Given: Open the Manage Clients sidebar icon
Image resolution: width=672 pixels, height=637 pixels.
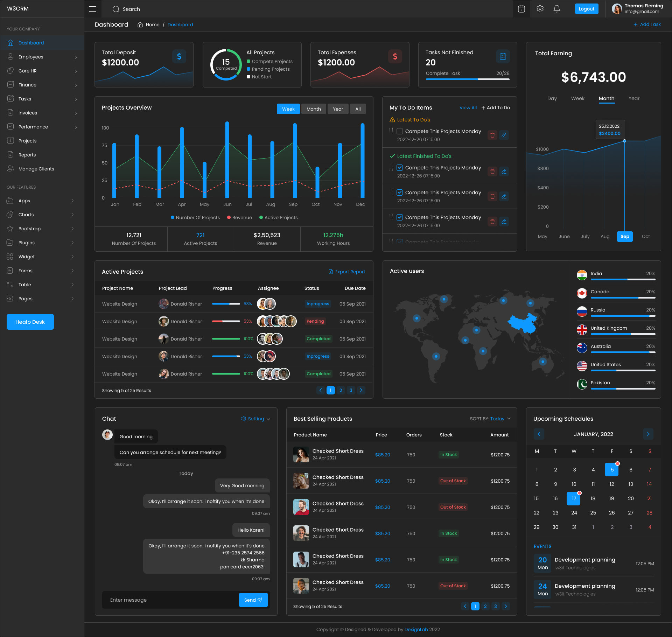Looking at the screenshot, I should [x=10, y=168].
